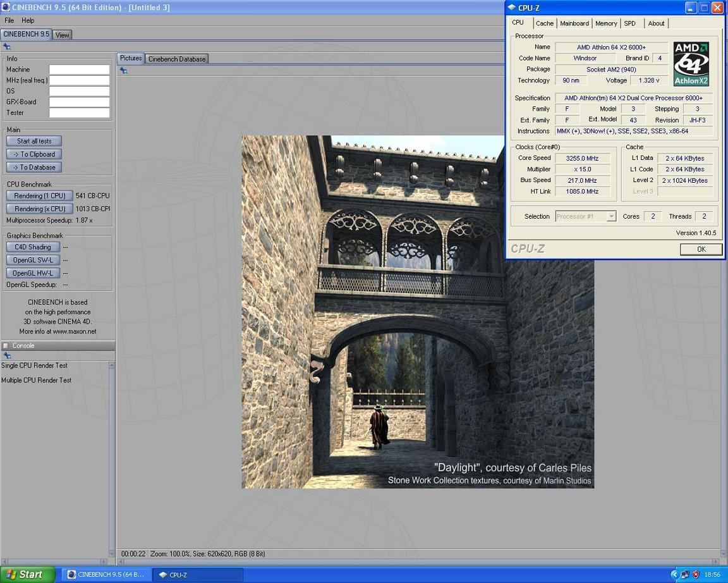Click the pin icon below CINEBENCH 9.5 tab
The height and width of the screenshot is (583, 728).
(6, 46)
